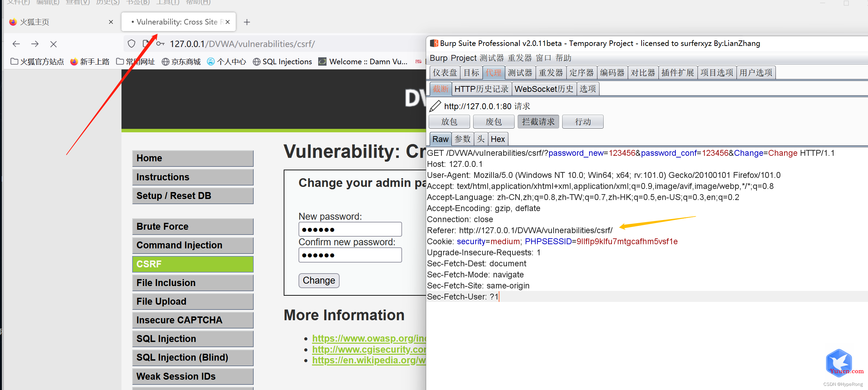Select the 截断 sub-tab
The image size is (868, 390).
click(x=441, y=89)
